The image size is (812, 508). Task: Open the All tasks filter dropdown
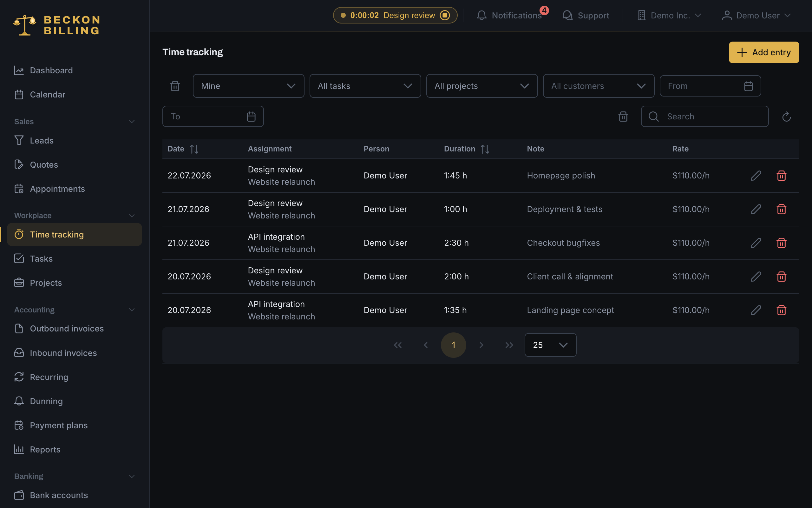[365, 86]
